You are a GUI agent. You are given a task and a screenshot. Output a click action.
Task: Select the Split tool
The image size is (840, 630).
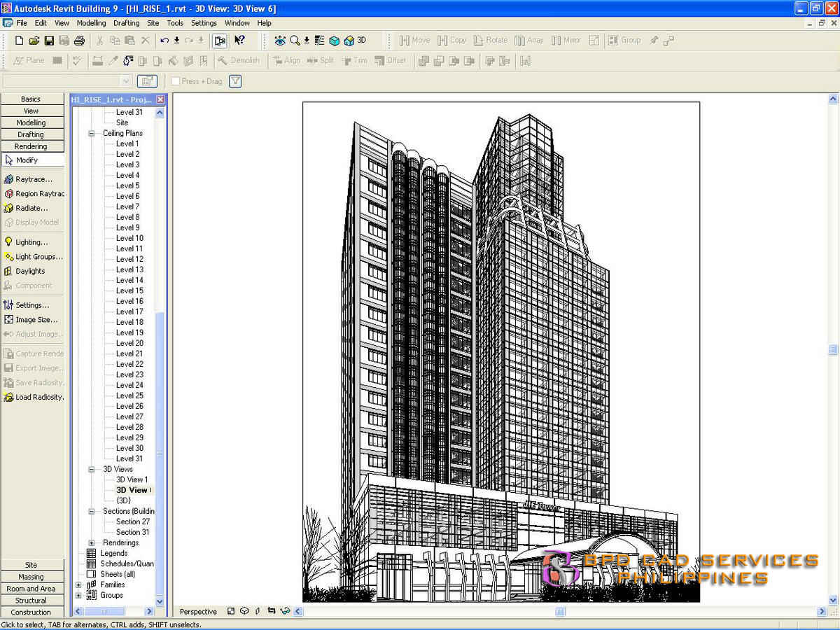pos(322,61)
